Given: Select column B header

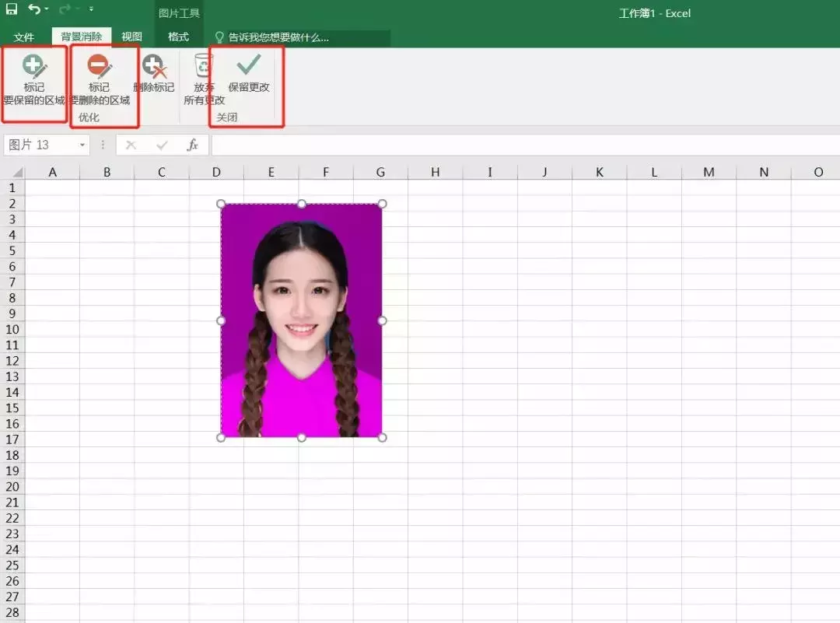Looking at the screenshot, I should 107,173.
